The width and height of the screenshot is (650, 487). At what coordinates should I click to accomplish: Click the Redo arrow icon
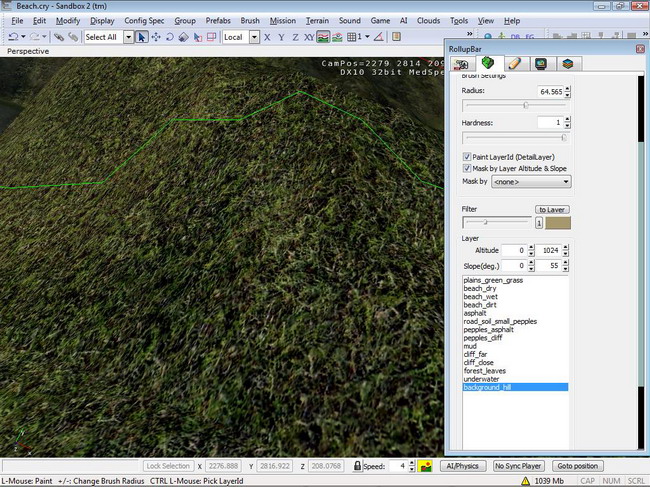[34, 37]
